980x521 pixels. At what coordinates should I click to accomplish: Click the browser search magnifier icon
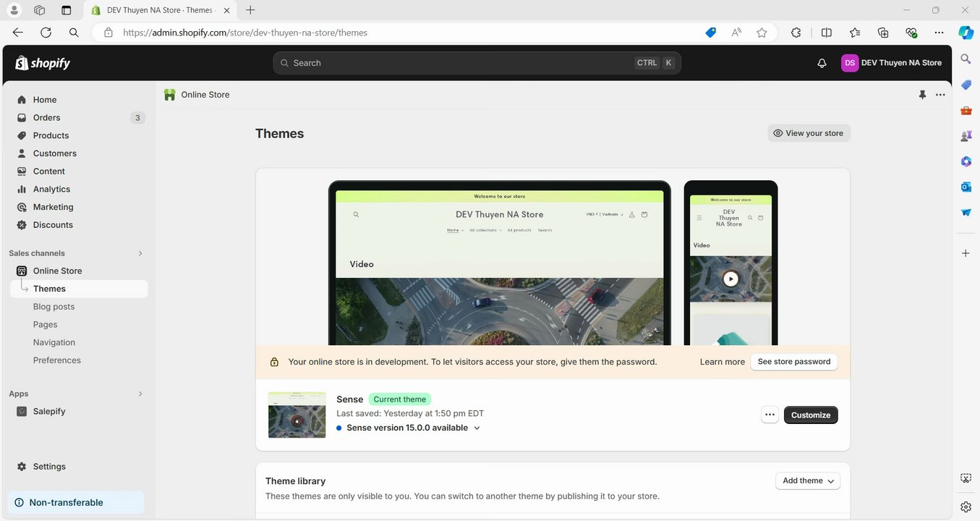pyautogui.click(x=74, y=33)
